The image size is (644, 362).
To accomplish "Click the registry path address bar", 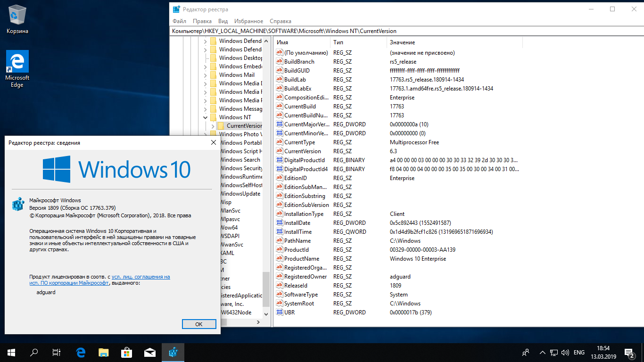I will (x=406, y=31).
